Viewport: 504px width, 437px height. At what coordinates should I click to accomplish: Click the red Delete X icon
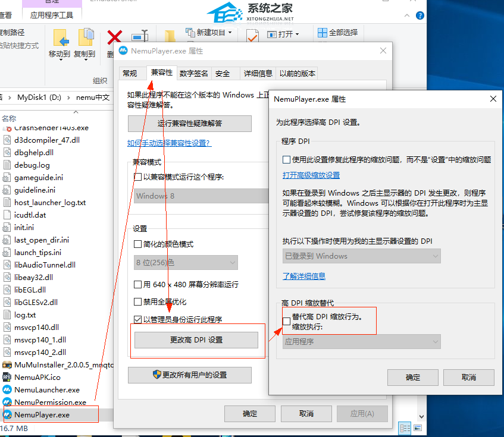[114, 37]
